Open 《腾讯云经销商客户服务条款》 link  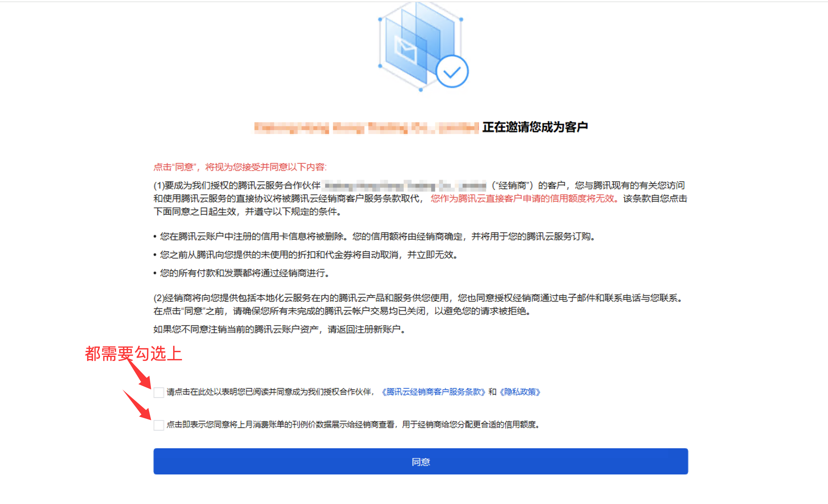(x=433, y=392)
